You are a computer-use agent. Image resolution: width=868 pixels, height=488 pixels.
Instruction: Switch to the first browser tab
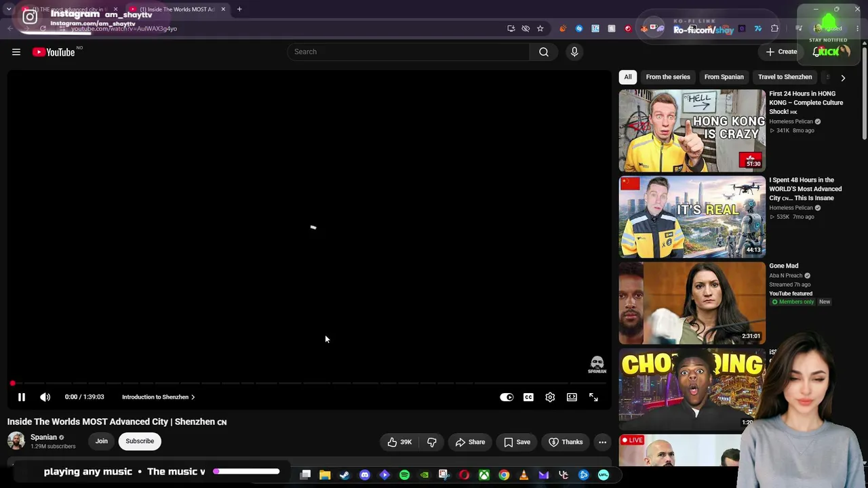pyautogui.click(x=71, y=9)
